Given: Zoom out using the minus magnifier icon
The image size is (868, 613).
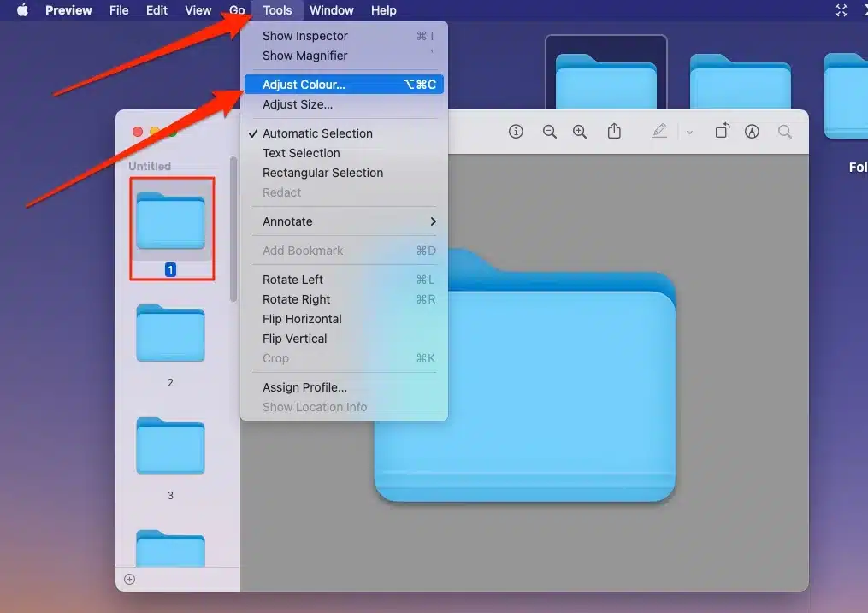Looking at the screenshot, I should (x=549, y=131).
